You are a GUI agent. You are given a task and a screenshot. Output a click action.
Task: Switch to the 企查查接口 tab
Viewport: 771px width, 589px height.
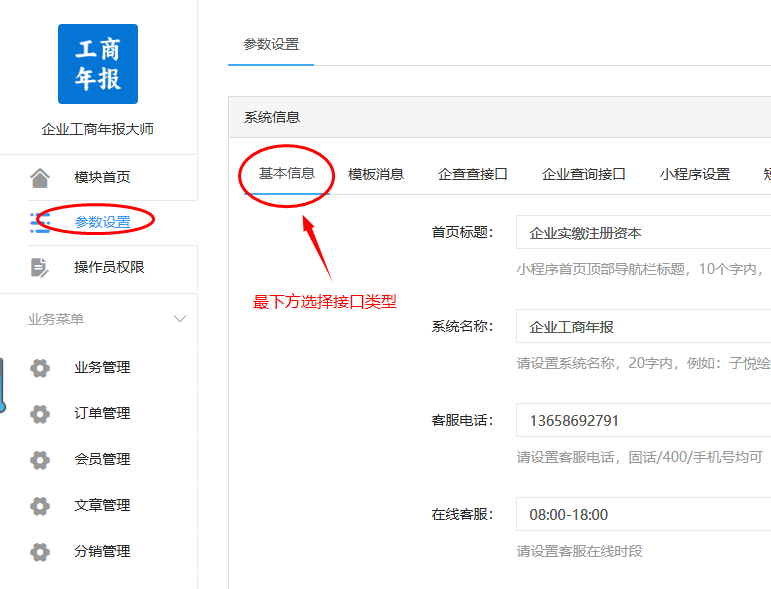[x=473, y=174]
